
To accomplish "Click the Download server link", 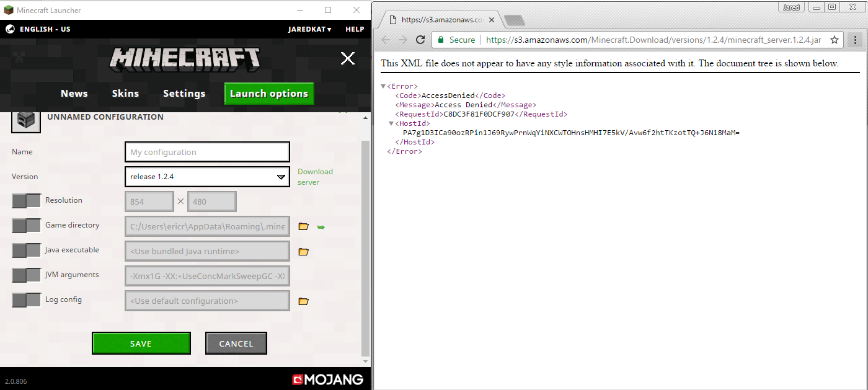I will point(315,177).
